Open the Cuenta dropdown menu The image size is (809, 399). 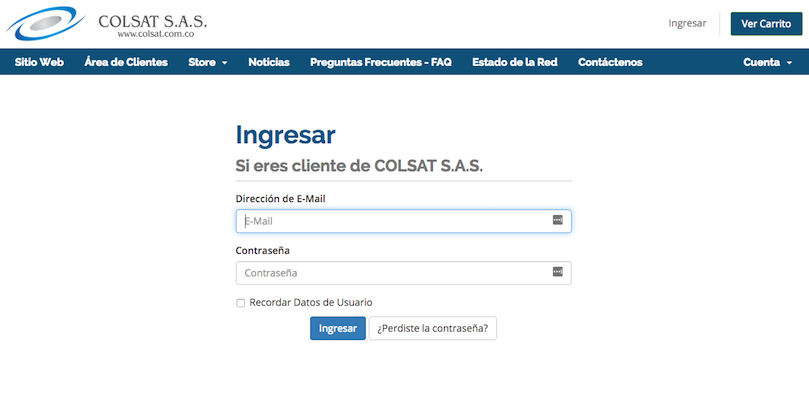click(767, 62)
